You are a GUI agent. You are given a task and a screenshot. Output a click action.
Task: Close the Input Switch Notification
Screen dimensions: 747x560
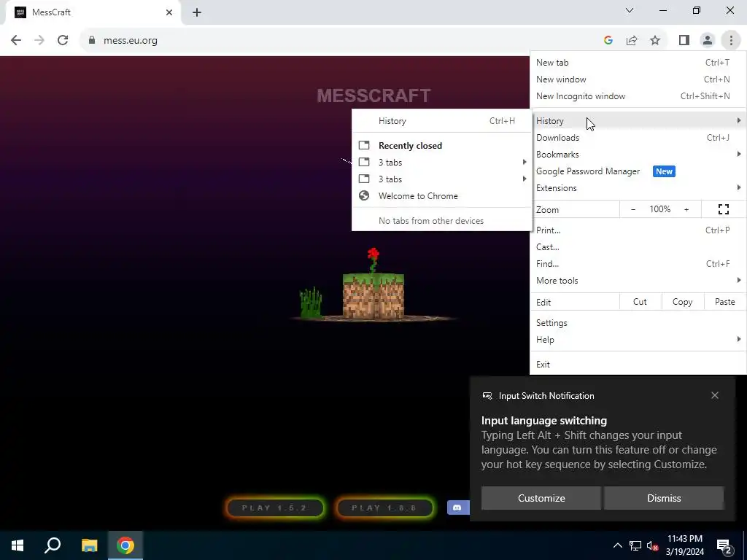coord(715,396)
